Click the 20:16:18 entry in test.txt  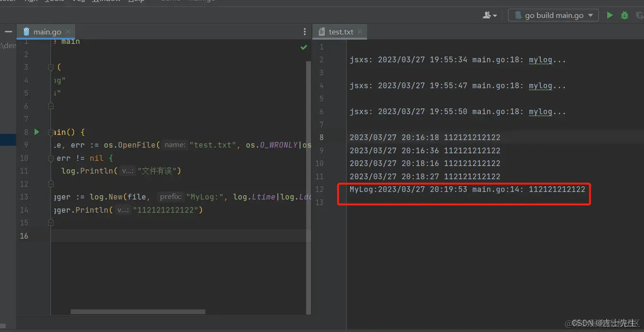click(x=425, y=138)
